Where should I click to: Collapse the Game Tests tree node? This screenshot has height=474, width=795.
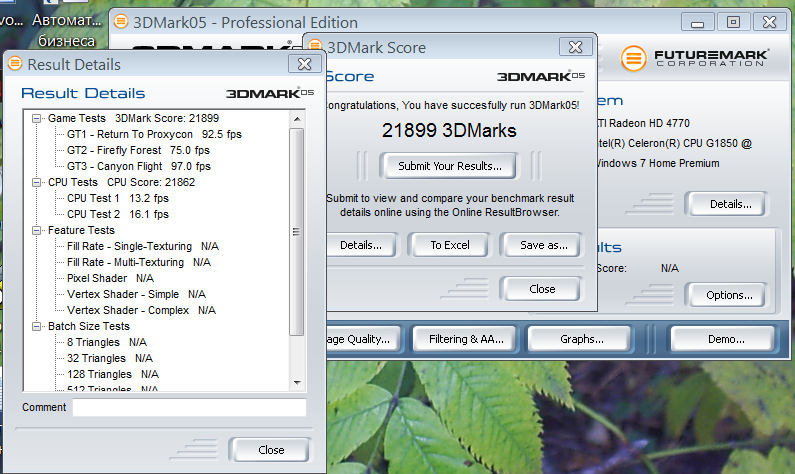tap(37, 119)
